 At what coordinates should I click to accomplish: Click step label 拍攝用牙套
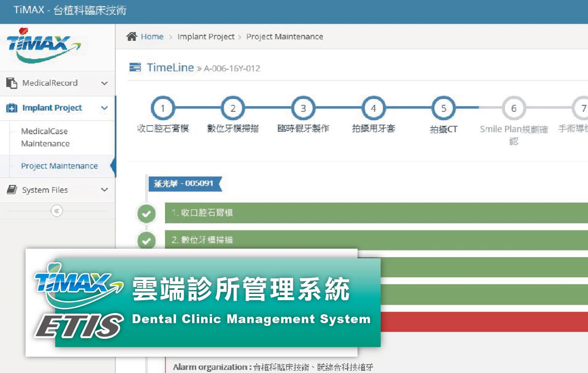[373, 128]
